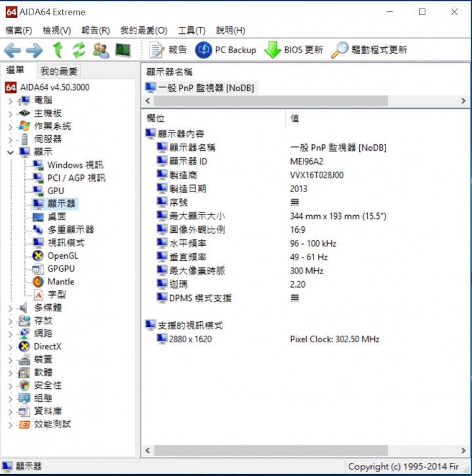Expand the DirectX node arrow
The width and height of the screenshot is (472, 476).
click(x=10, y=347)
